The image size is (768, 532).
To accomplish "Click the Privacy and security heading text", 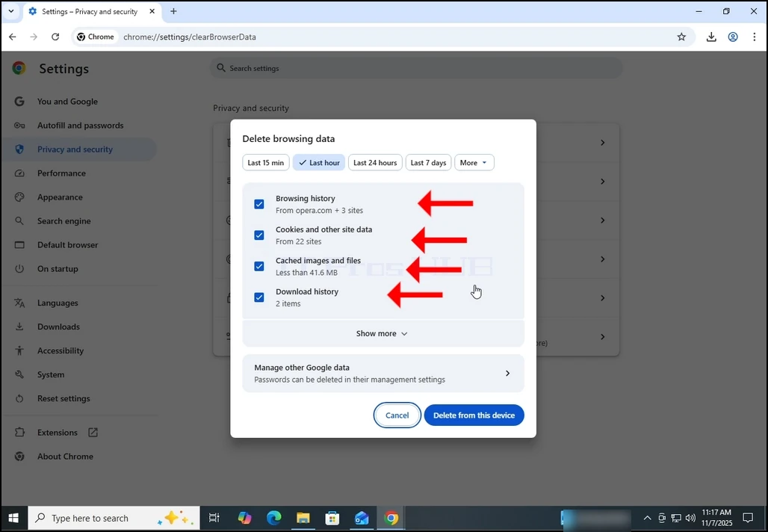I will [251, 108].
